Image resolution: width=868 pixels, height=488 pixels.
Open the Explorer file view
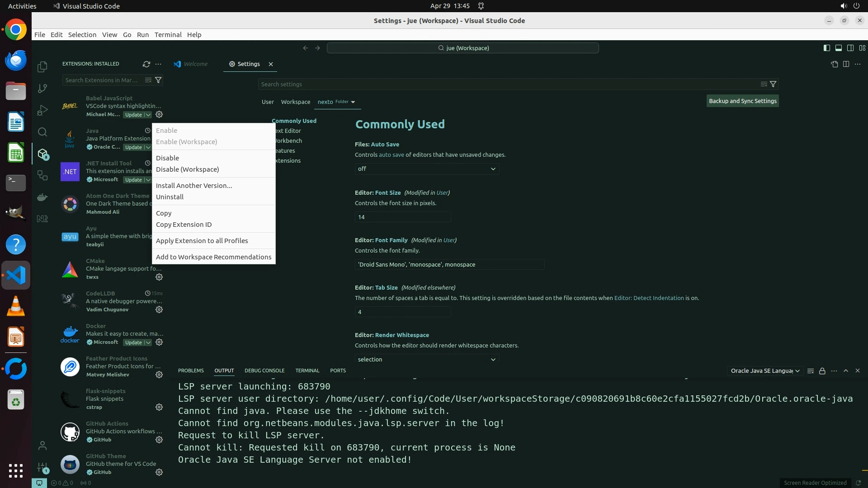coord(42,67)
